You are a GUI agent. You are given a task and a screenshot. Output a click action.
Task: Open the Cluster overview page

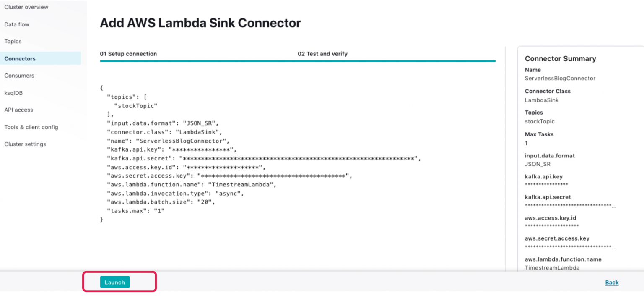26,7
